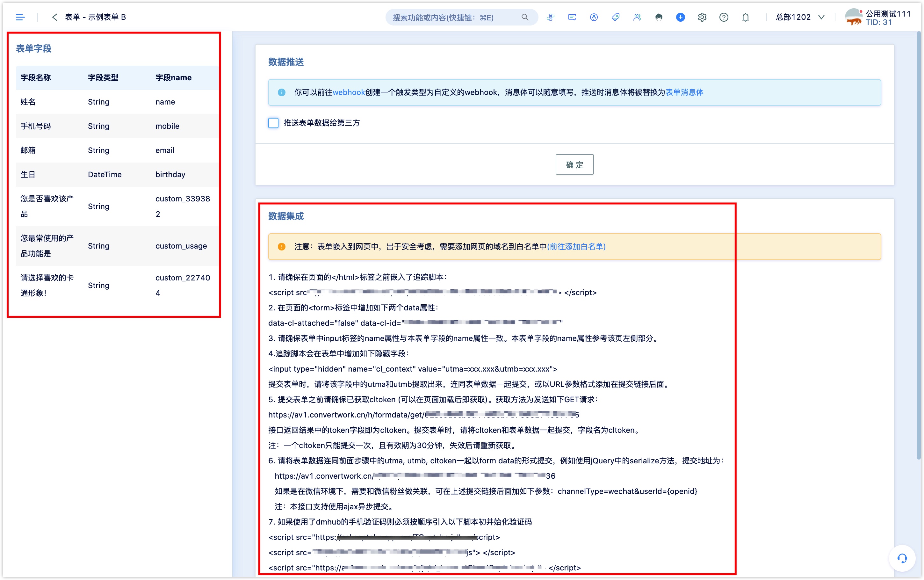Click the user avatar picture
Viewport: 924px width, 580px height.
click(x=854, y=17)
